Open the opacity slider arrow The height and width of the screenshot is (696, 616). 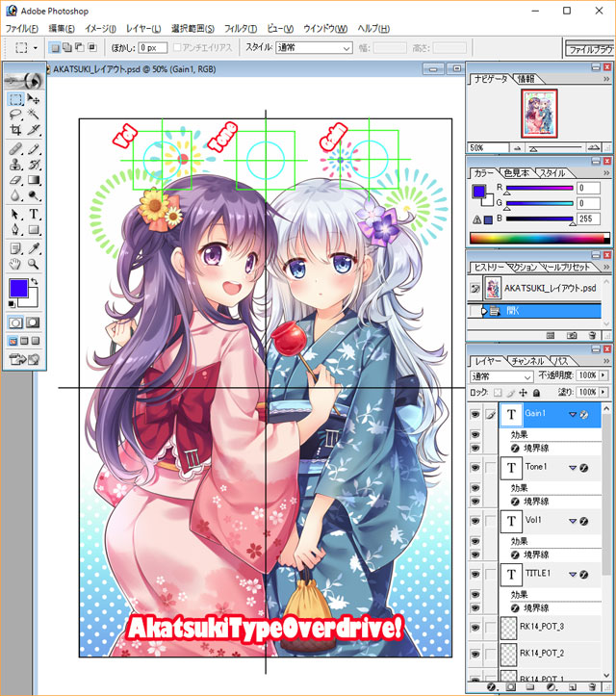(x=603, y=375)
